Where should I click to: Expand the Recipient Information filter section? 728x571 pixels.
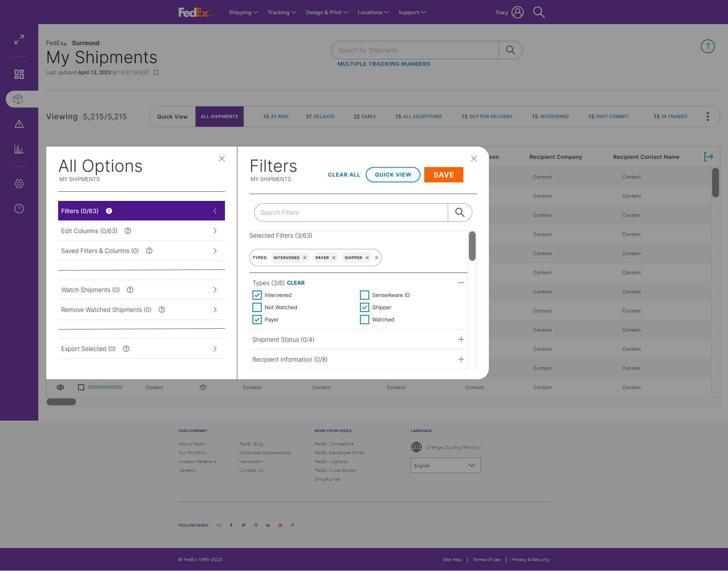461,359
